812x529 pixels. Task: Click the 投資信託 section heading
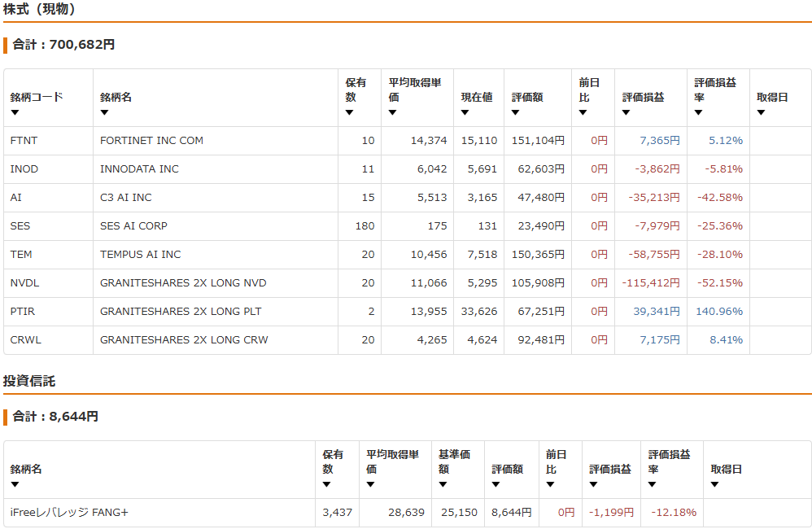29,382
